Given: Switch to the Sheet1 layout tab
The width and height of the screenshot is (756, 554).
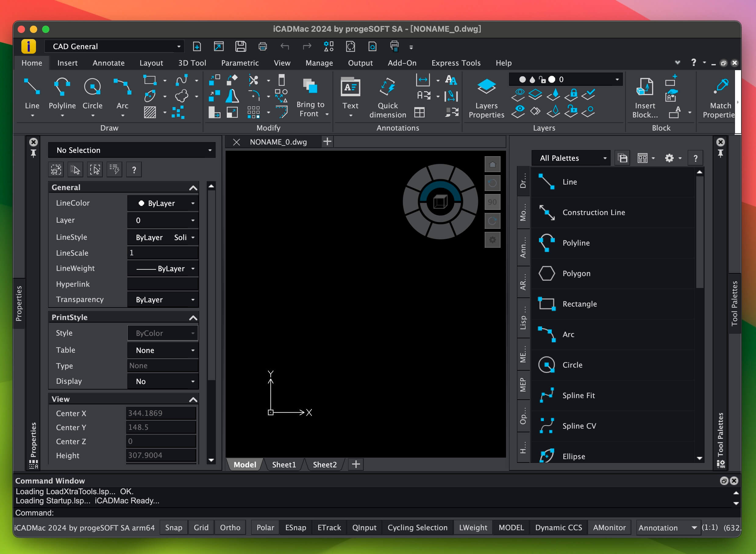Looking at the screenshot, I should 284,464.
